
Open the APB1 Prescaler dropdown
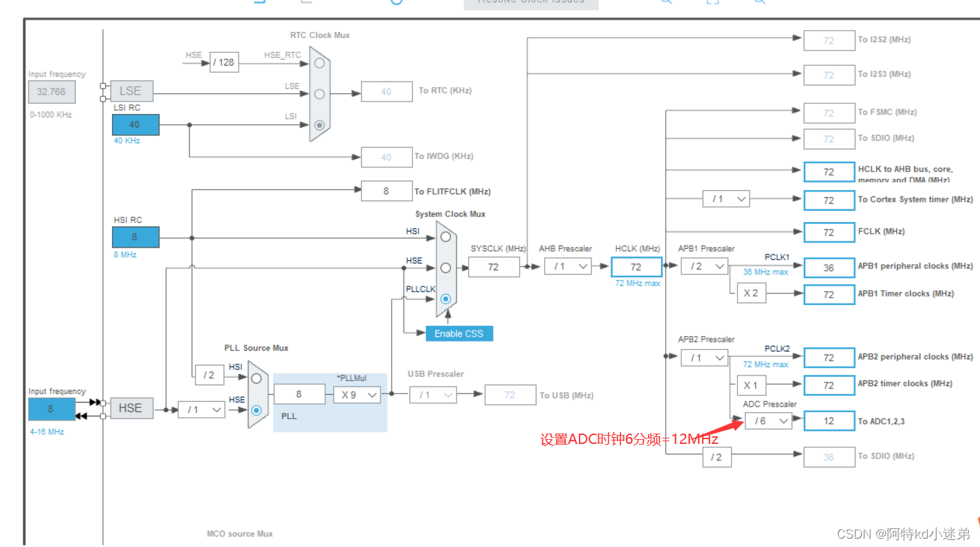click(705, 266)
